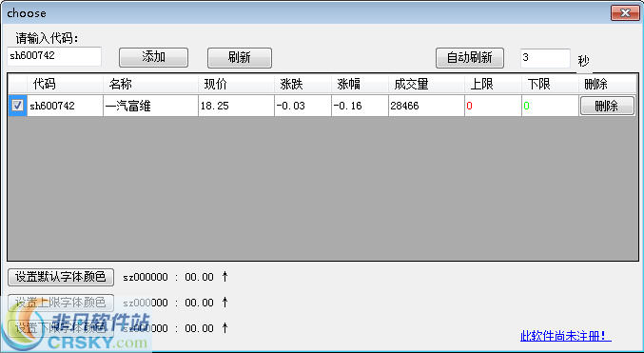Screen dimensions: 644x353
Task: Click the red upper limit value cell
Action: pos(493,106)
